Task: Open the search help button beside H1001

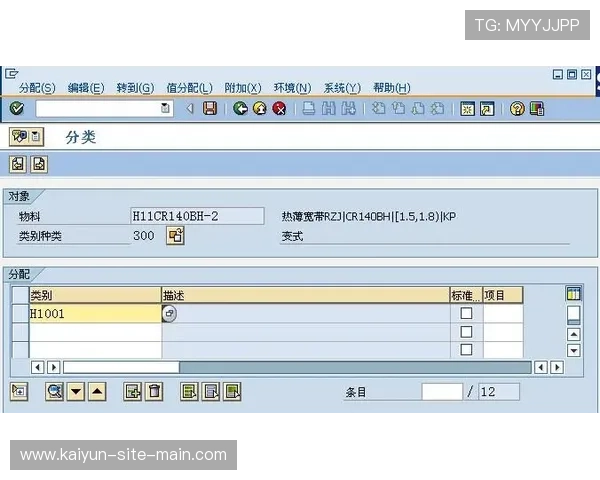Action: point(170,313)
